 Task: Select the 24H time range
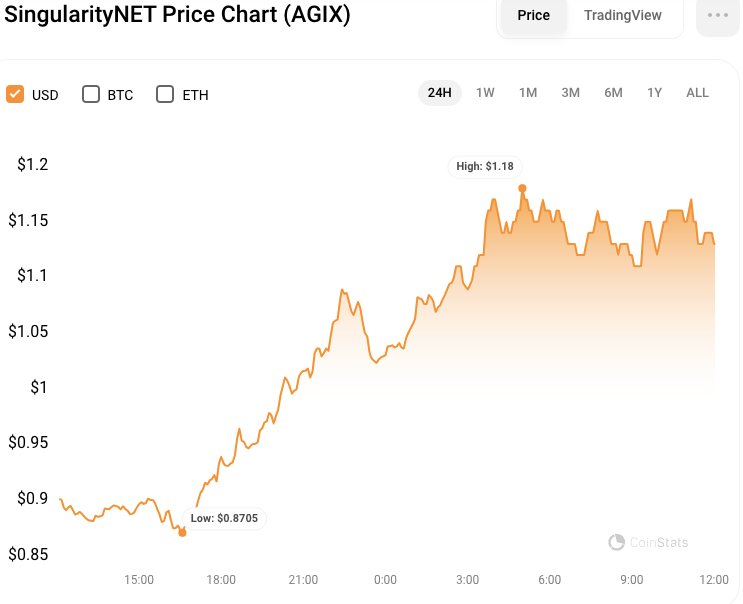439,93
